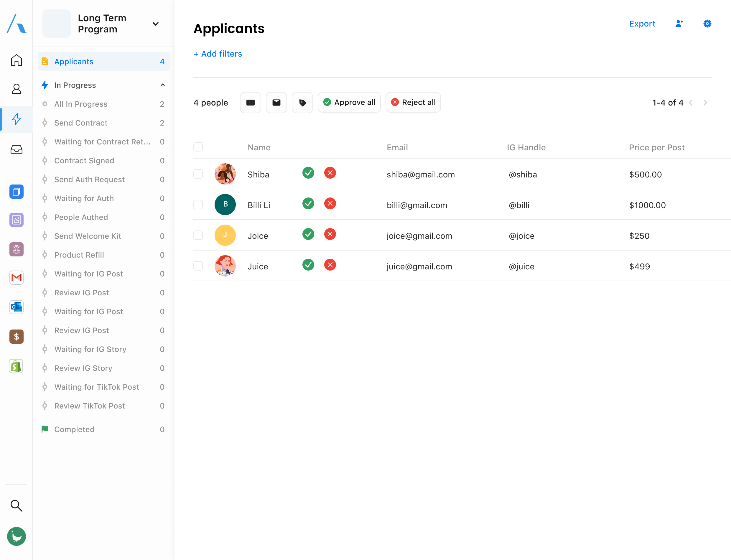This screenshot has width=731, height=560.
Task: Toggle the select-all header checkbox
Action: point(198,147)
